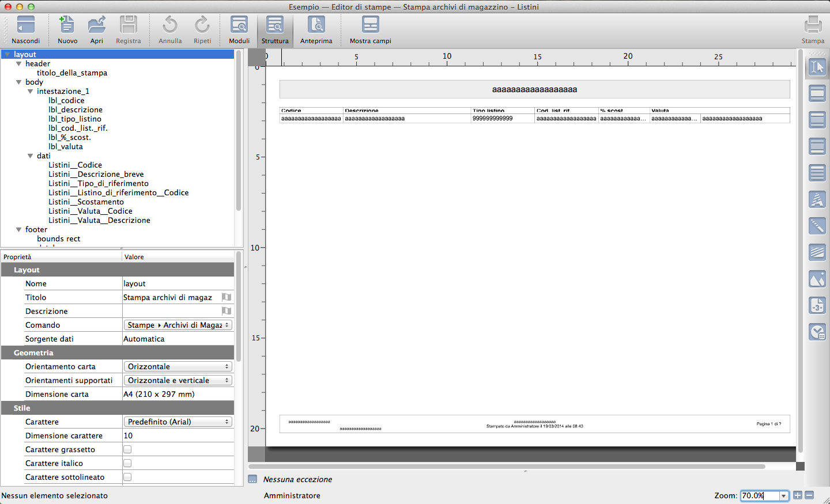Viewport: 830px width, 504px height.
Task: Open a file with Apri icon
Action: (x=96, y=26)
